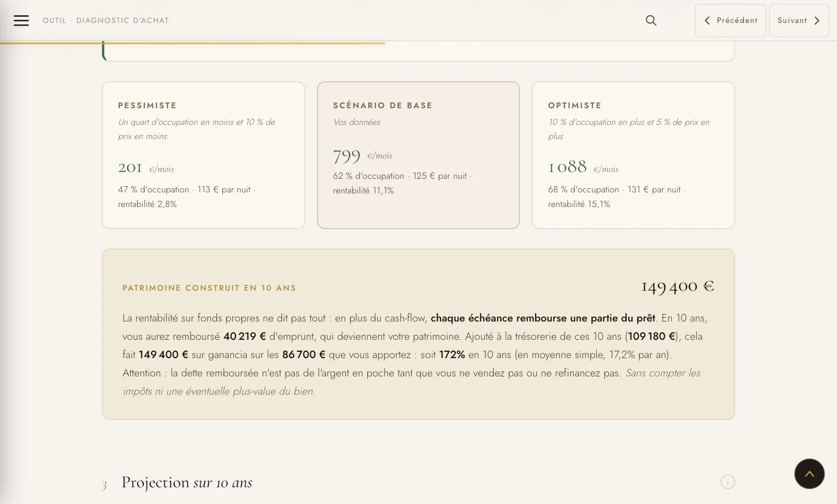Select the Optimiste scenario card
Image resolution: width=837 pixels, height=504 pixels.
[x=634, y=155]
